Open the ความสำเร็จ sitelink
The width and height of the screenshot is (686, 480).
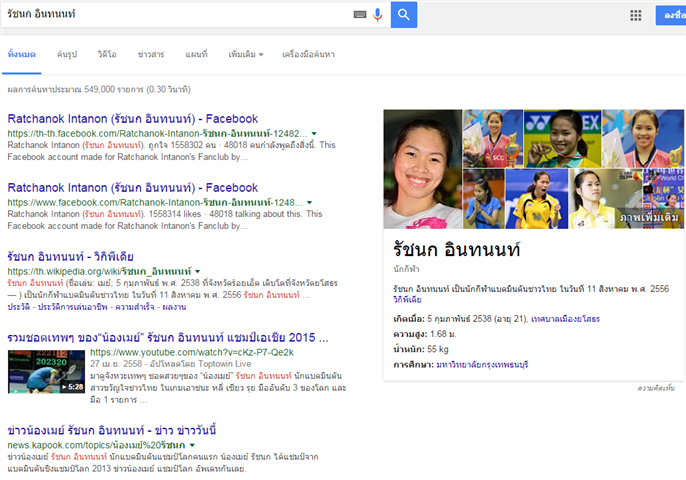(135, 307)
